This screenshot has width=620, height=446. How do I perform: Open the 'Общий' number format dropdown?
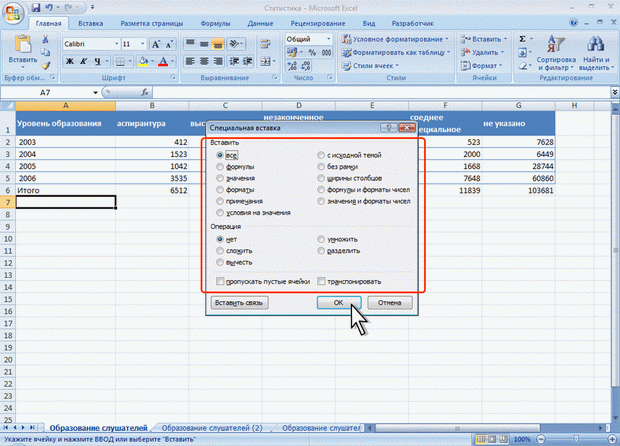pyautogui.click(x=328, y=39)
